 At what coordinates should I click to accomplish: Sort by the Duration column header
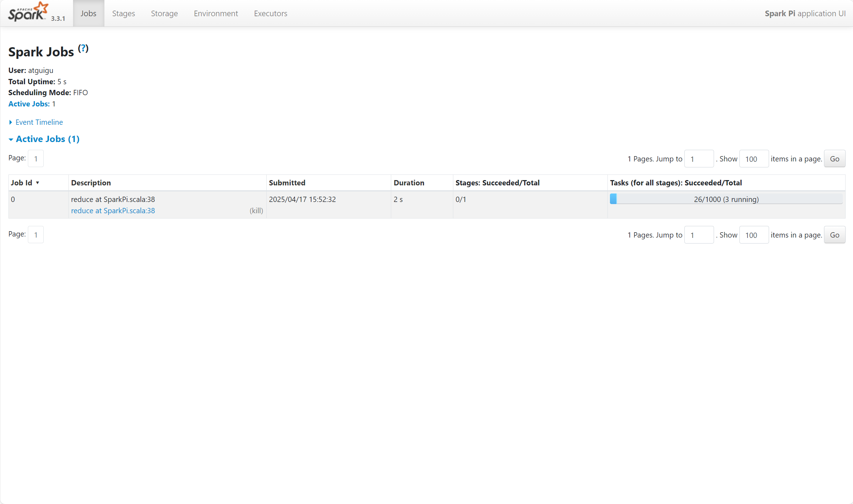pyautogui.click(x=409, y=183)
